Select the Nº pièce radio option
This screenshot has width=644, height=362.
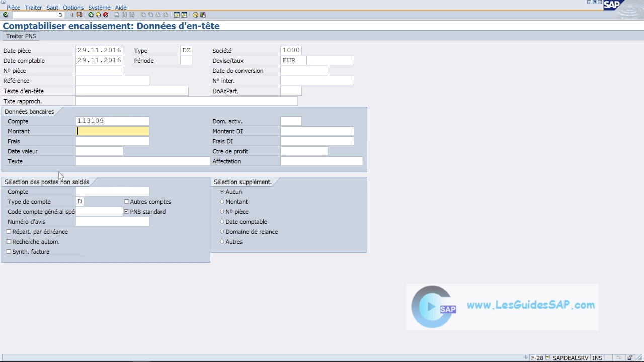coord(222,212)
